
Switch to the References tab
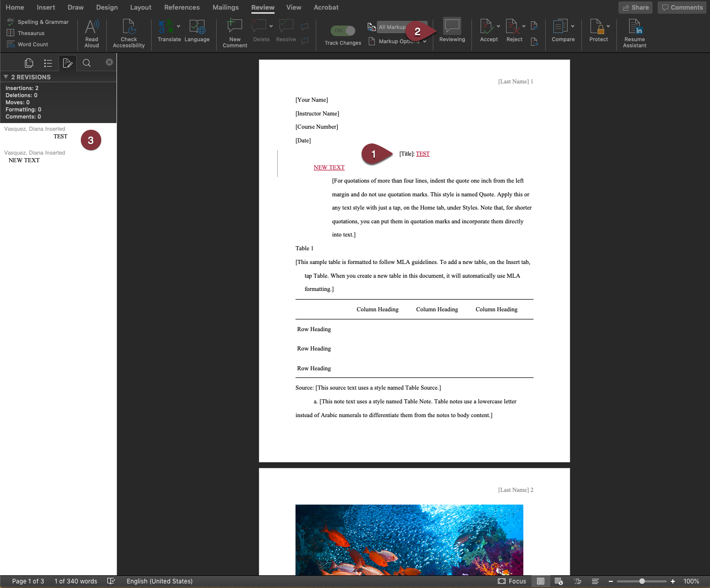click(182, 7)
